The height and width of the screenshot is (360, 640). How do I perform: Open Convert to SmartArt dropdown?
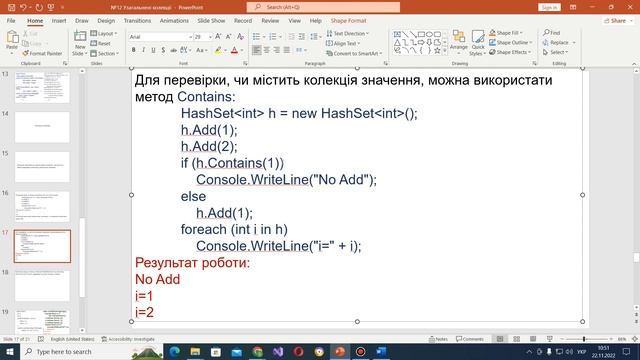point(354,53)
